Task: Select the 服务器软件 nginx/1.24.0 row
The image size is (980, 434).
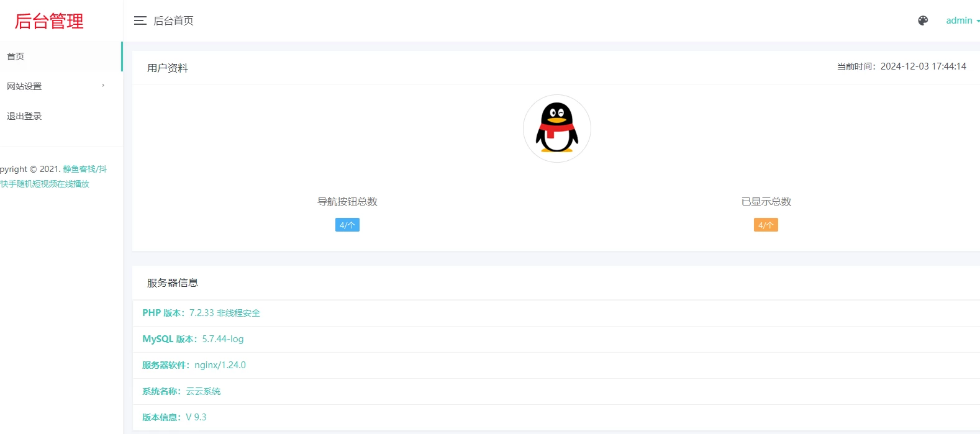Action: pos(556,365)
